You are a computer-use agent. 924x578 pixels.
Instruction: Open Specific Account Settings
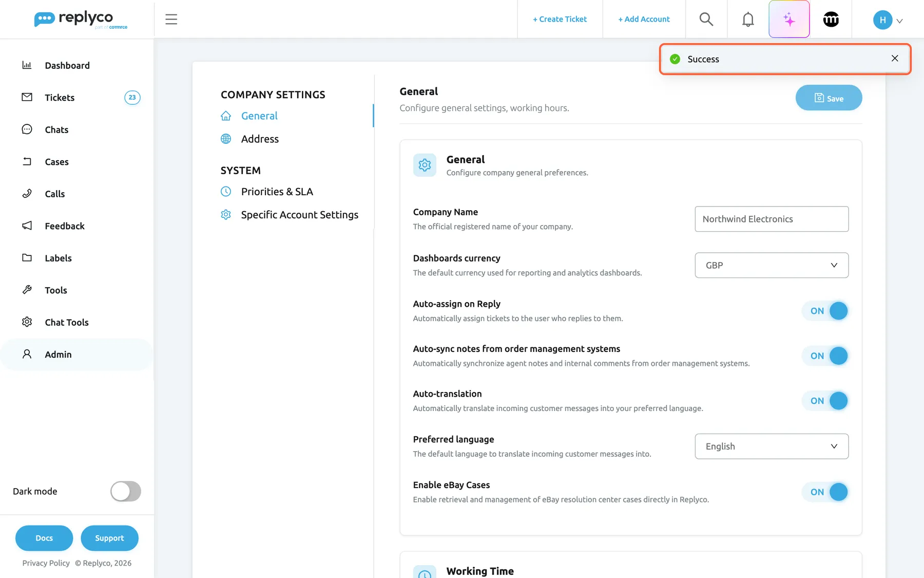(x=300, y=215)
